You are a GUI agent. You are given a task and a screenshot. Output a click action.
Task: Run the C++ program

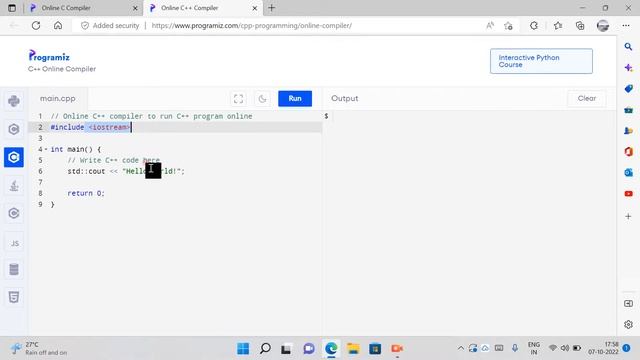pos(295,98)
